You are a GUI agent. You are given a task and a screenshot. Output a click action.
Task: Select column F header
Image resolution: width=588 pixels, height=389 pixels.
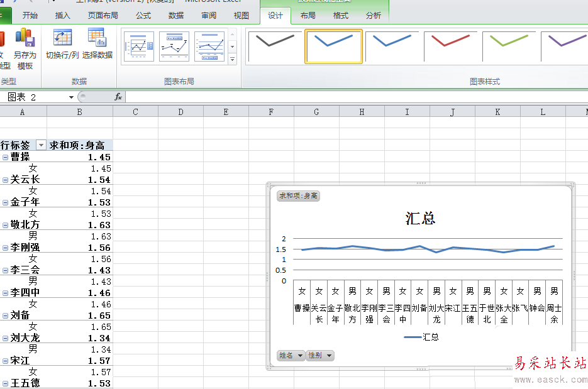pyautogui.click(x=271, y=112)
